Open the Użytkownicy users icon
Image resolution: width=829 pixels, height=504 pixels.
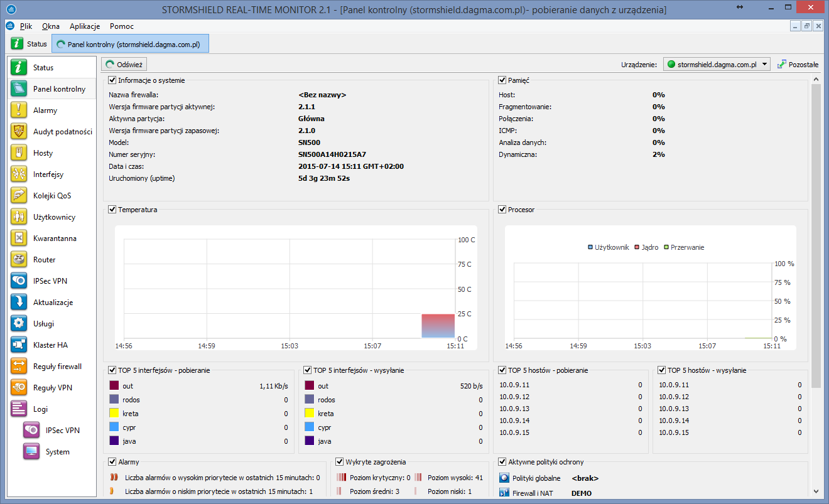coord(19,217)
